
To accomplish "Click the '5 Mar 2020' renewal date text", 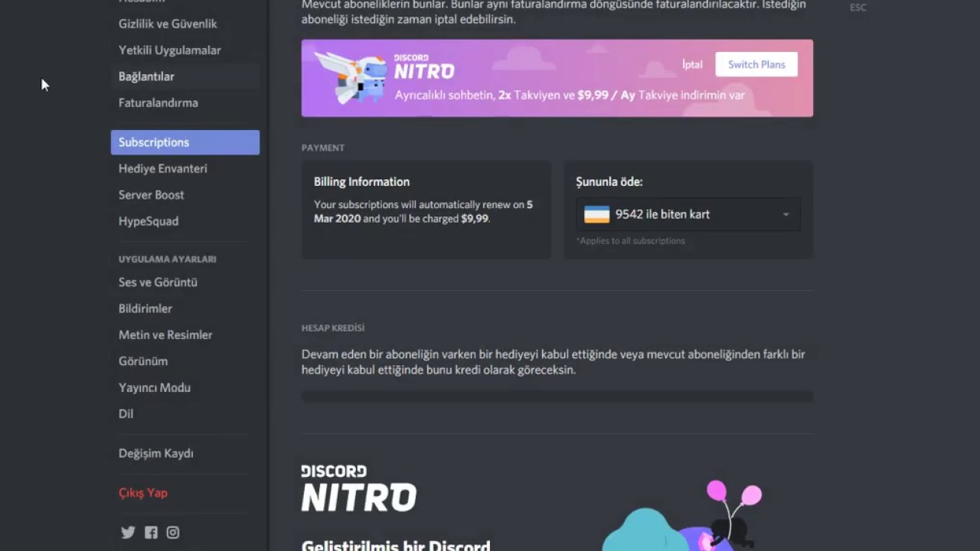I will (423, 212).
